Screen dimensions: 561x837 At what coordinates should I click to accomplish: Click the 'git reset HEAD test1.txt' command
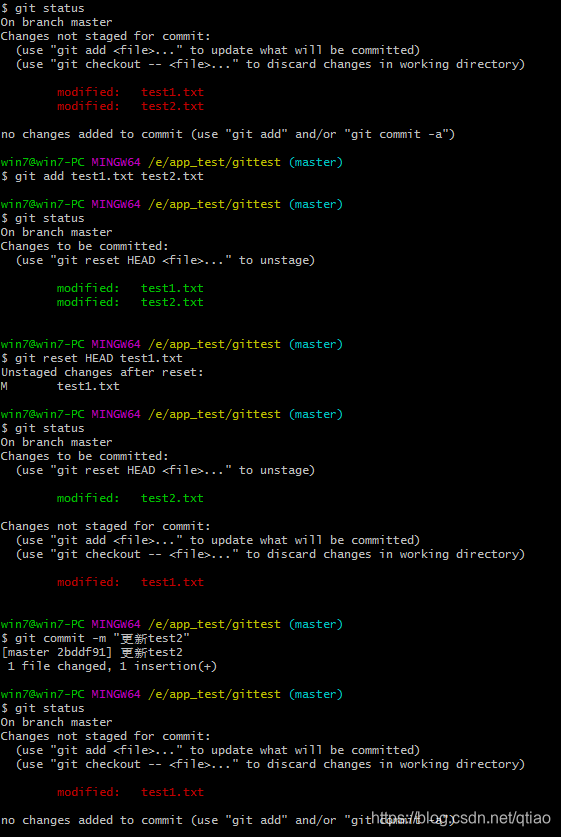(x=92, y=358)
